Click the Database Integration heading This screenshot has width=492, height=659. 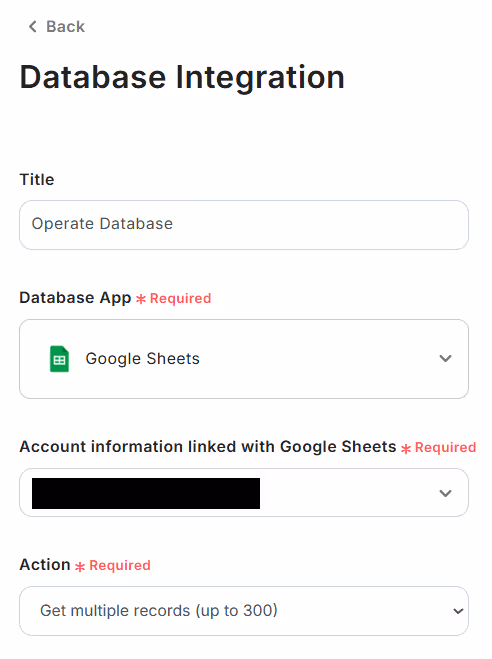(x=182, y=77)
